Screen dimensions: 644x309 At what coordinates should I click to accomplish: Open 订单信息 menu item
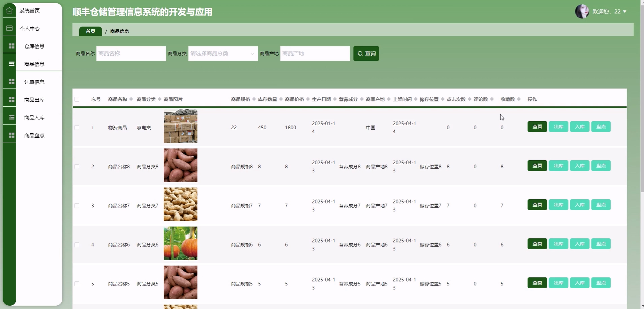[x=34, y=82]
